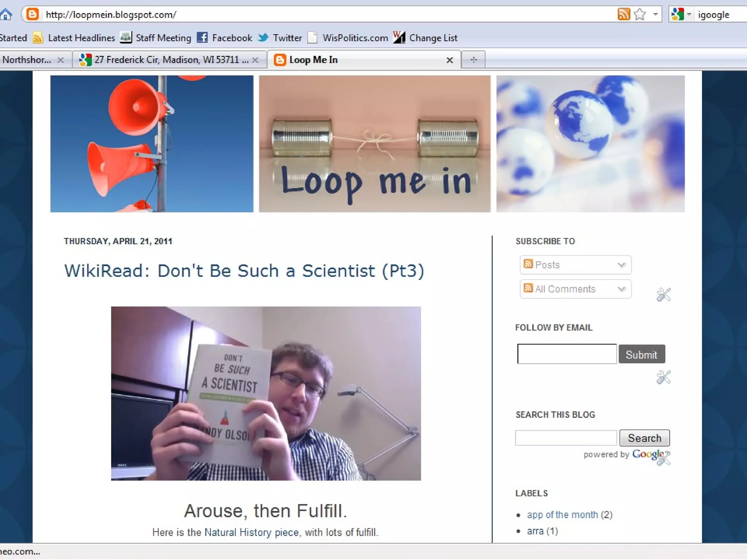Open a new tab with plus button
Viewport: 747px width, 560px height.
[473, 60]
